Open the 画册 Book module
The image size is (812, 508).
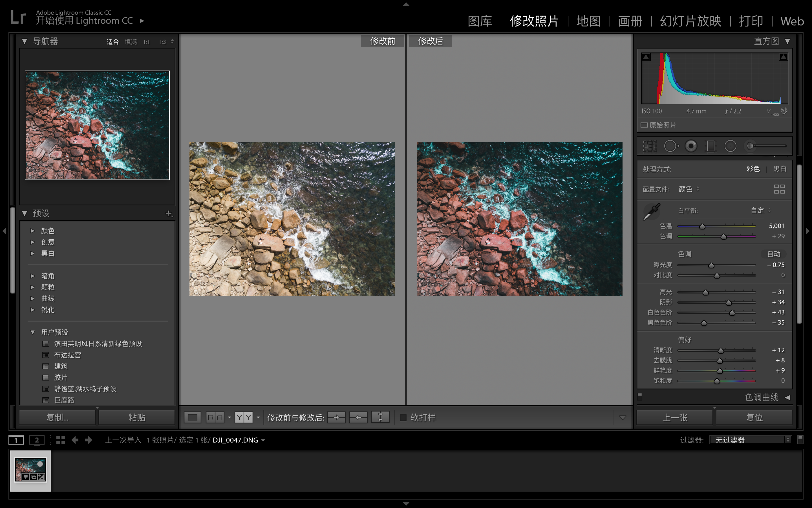(x=630, y=21)
